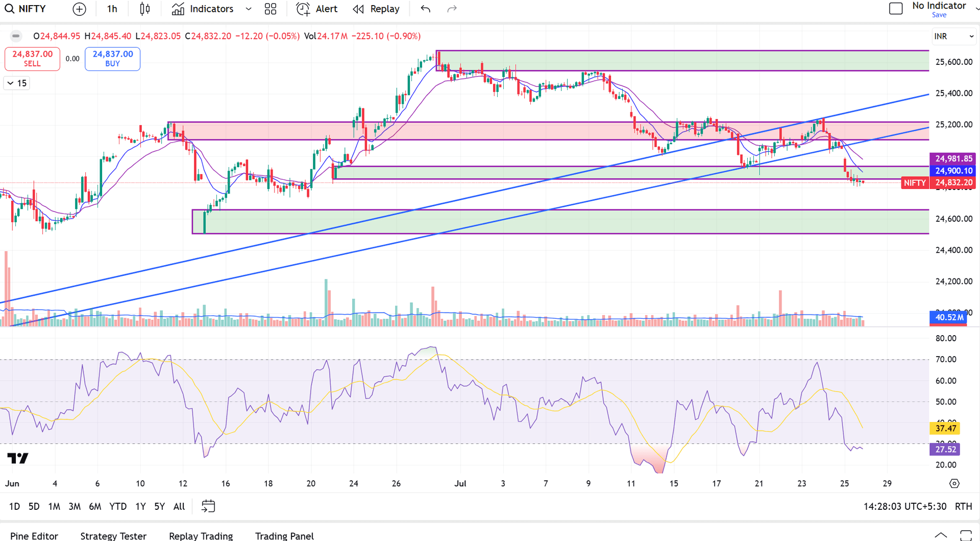The image size is (980, 541).
Task: Select the YTD date range
Action: pyautogui.click(x=118, y=506)
